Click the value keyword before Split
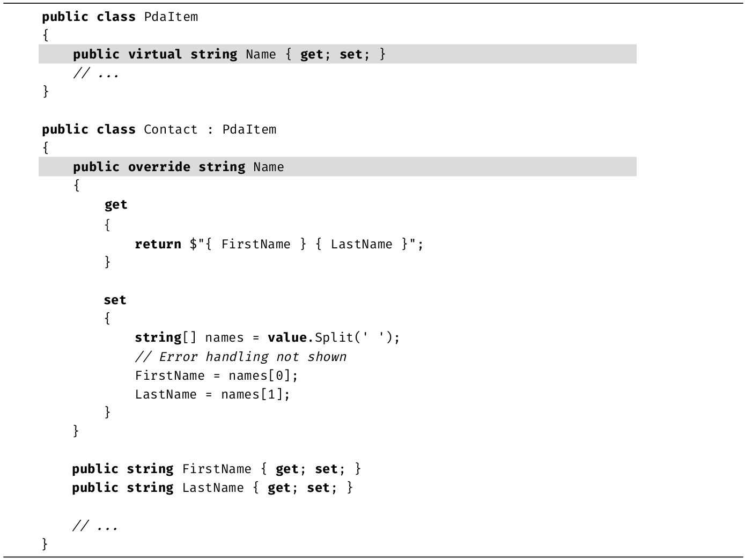 [x=287, y=337]
